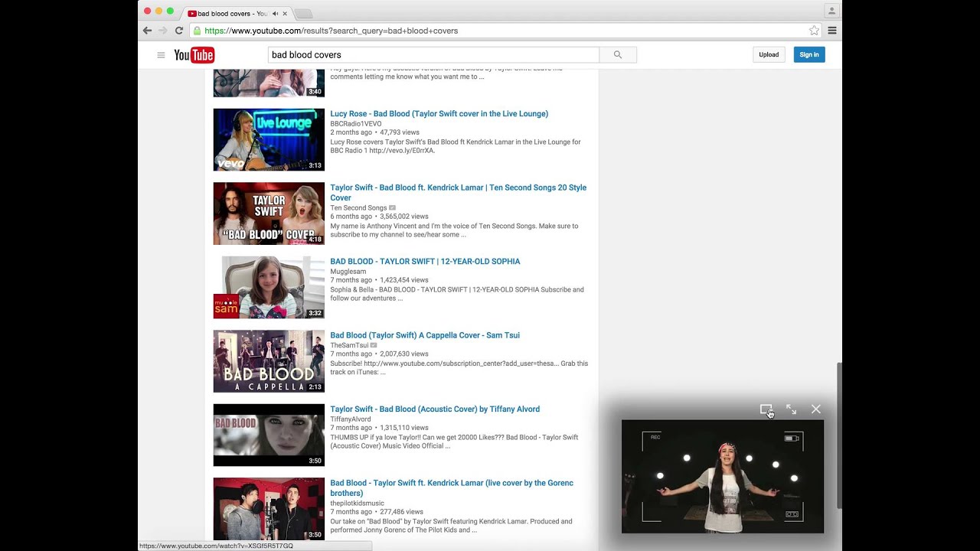Open 12-YEAR-OLD SOPHIA video title
Image resolution: width=980 pixels, height=551 pixels.
425,262
